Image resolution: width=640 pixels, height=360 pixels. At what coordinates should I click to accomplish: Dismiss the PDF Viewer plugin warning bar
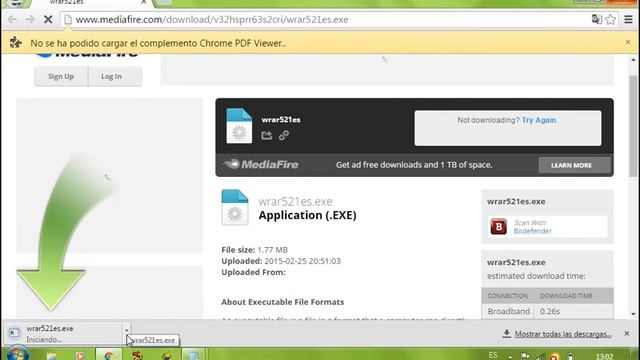click(628, 42)
